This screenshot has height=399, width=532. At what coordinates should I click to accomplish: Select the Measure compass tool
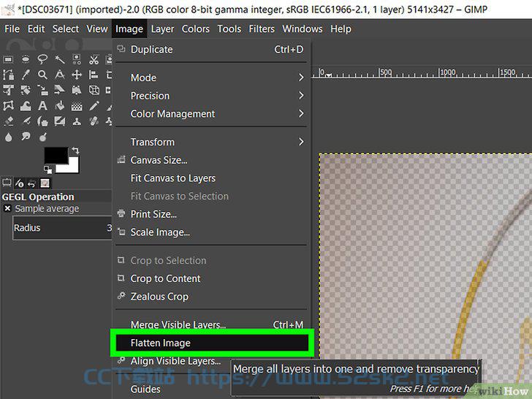coord(60,75)
